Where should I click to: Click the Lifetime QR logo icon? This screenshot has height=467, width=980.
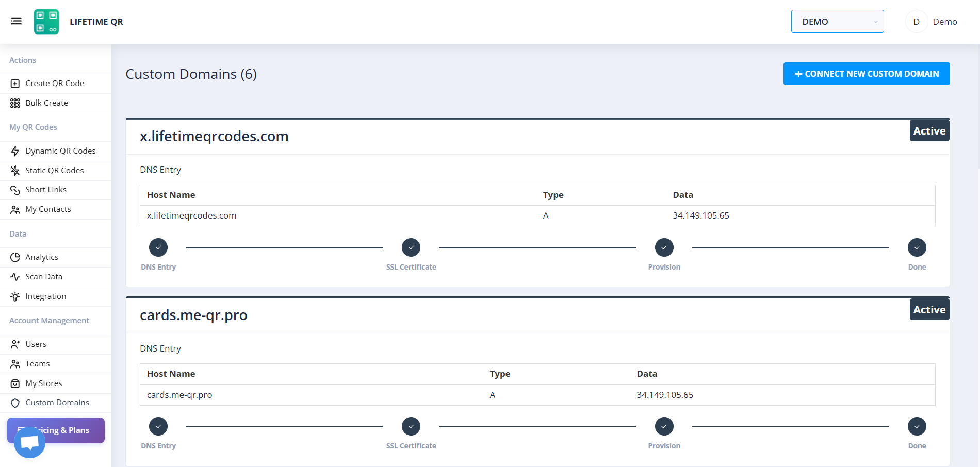coord(46,22)
